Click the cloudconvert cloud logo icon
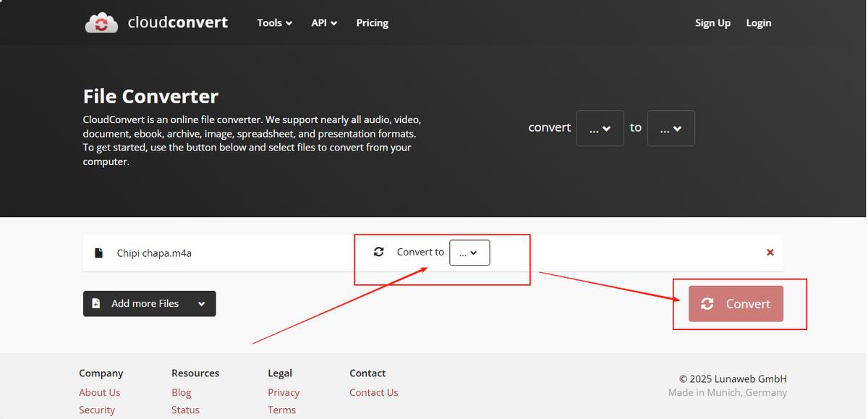Viewport: 868px width, 419px height. (101, 22)
